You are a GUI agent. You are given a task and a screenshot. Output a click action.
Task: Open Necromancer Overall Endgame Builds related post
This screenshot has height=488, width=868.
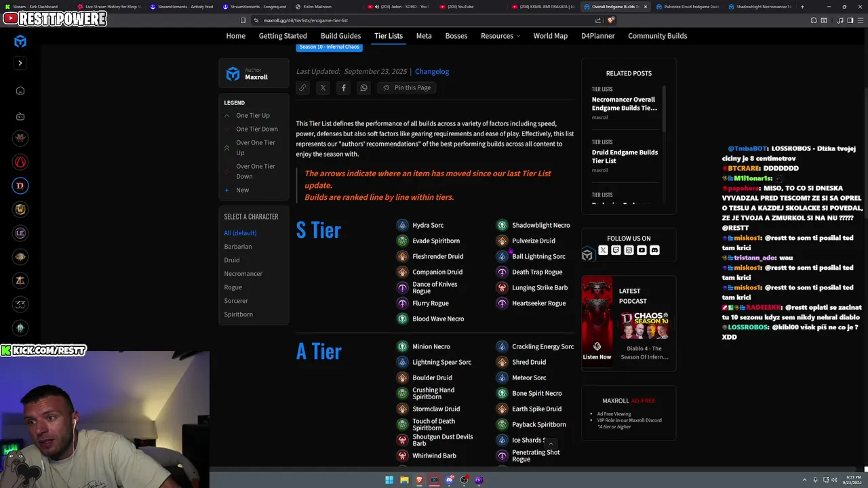[625, 103]
